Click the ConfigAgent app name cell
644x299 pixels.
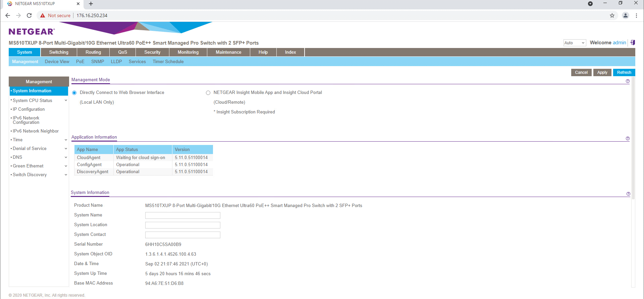coord(94,165)
